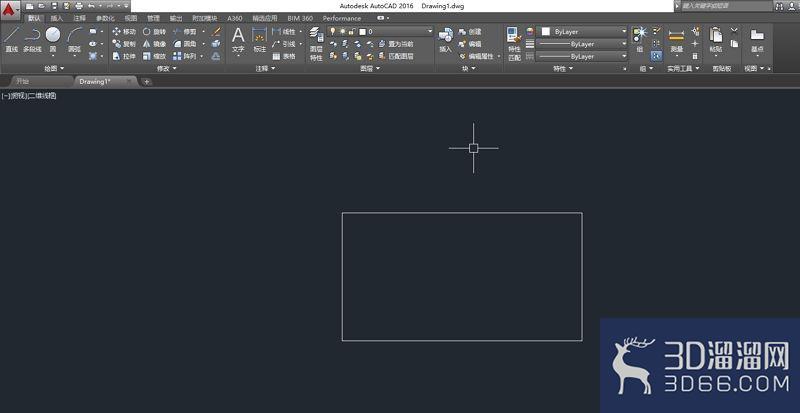The width and height of the screenshot is (800, 413).
Task: Choose the Mirror (镜像) command
Action: coord(154,44)
